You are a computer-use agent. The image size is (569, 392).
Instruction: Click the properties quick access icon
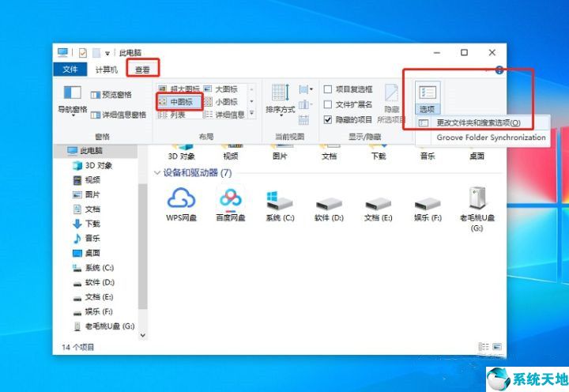click(83, 53)
